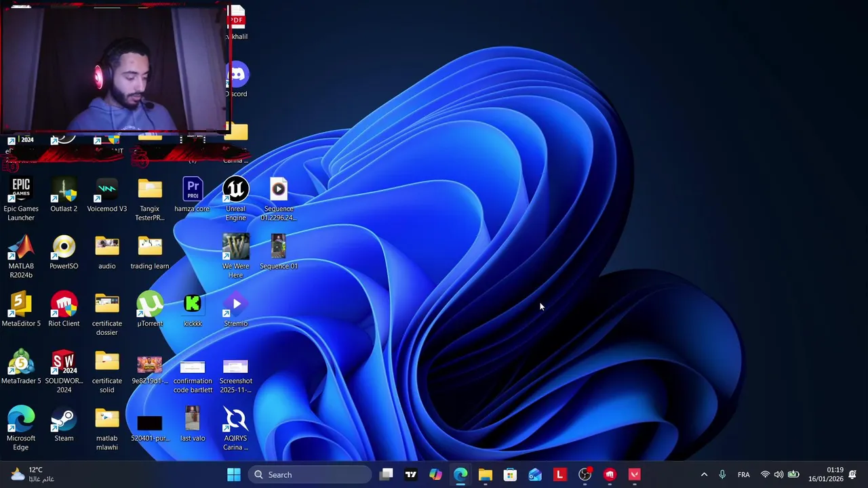This screenshot has height=488, width=868.
Task: Change the FRA input language
Action: 744,474
